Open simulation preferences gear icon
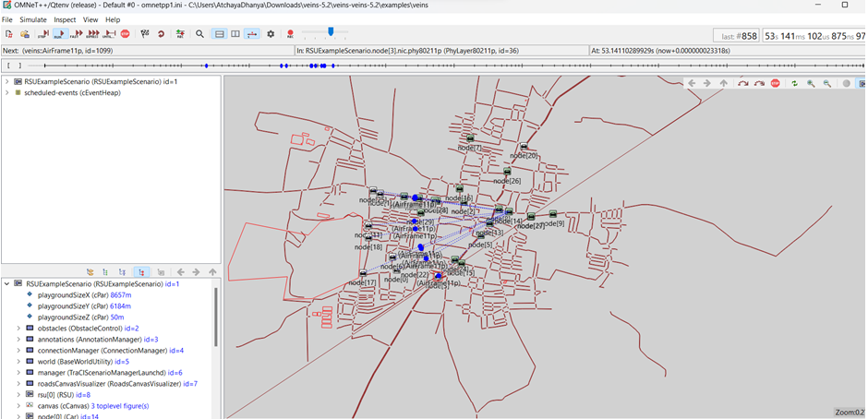Viewport: 868px width, 419px height. point(271,34)
